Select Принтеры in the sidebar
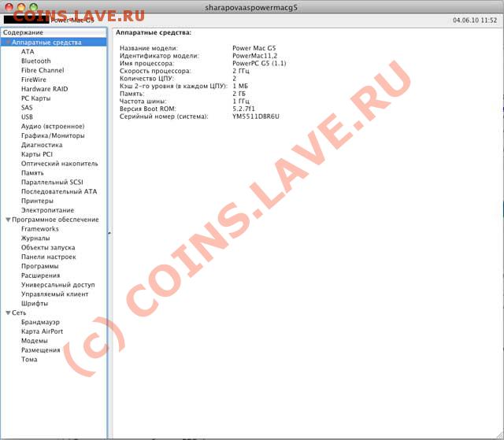Image resolution: width=504 pixels, height=440 pixels. (37, 201)
